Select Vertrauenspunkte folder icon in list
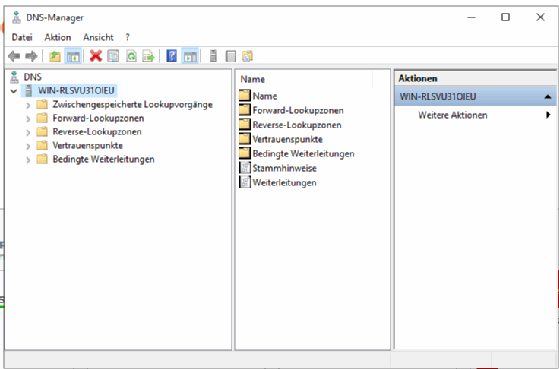This screenshot has width=559, height=369. pos(245,139)
